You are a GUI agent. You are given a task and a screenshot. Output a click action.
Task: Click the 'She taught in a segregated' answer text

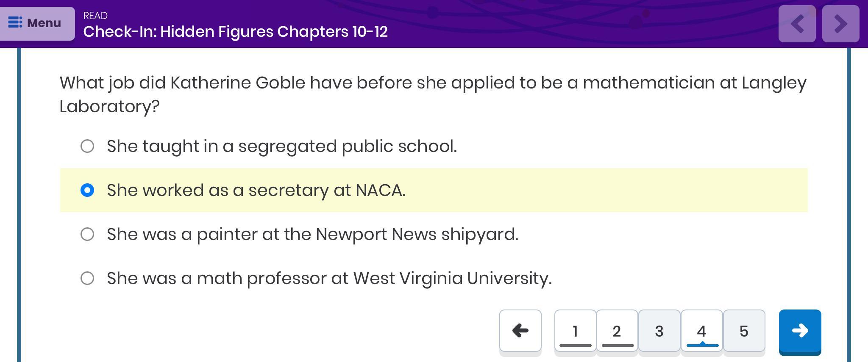(281, 146)
